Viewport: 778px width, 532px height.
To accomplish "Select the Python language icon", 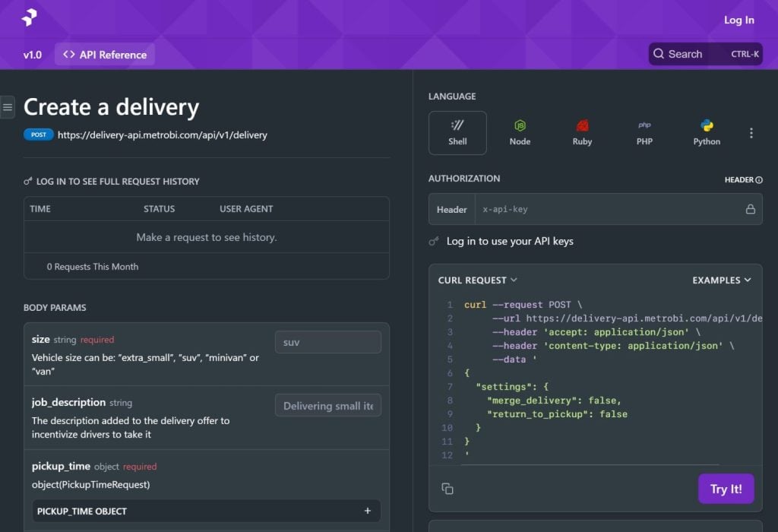I will click(x=707, y=132).
